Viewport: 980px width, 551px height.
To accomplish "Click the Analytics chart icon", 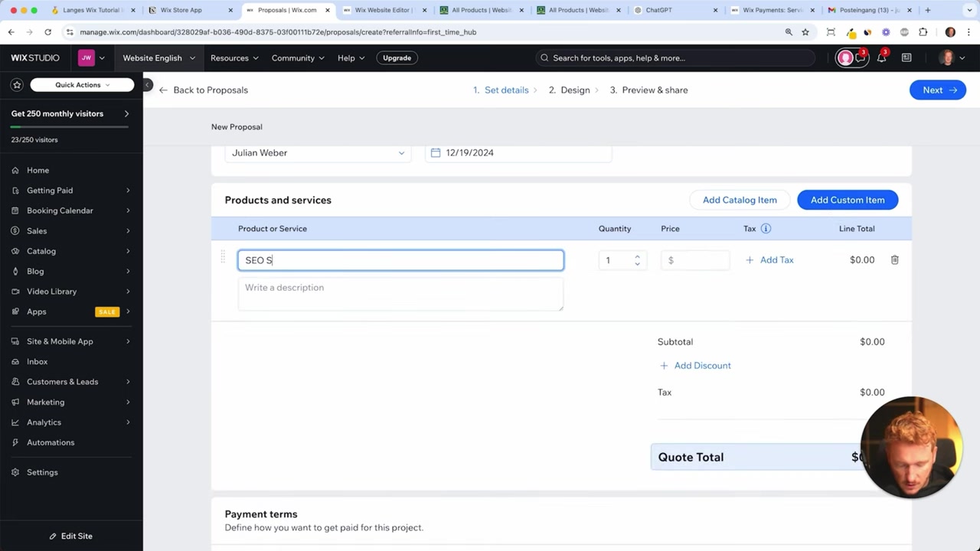I will coord(15,422).
